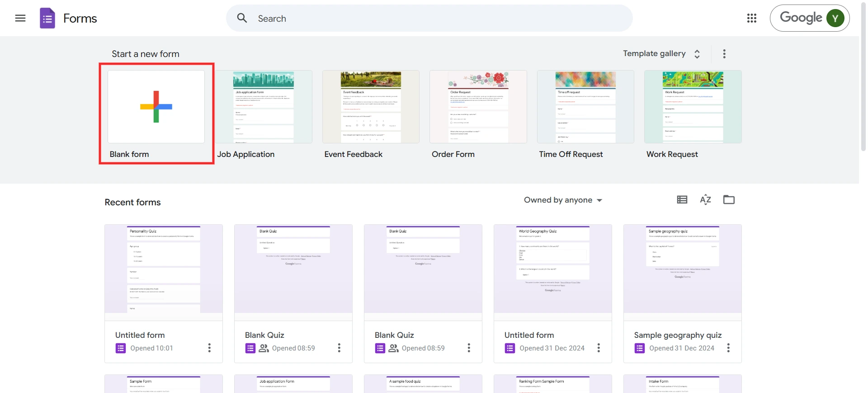Expand the Template gallery
The width and height of the screenshot is (868, 393).
pyautogui.click(x=661, y=54)
